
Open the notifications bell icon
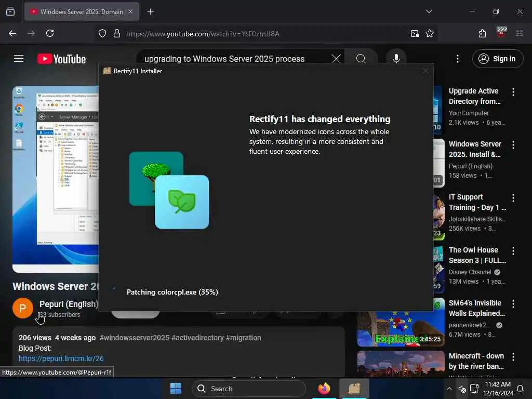pos(520,389)
